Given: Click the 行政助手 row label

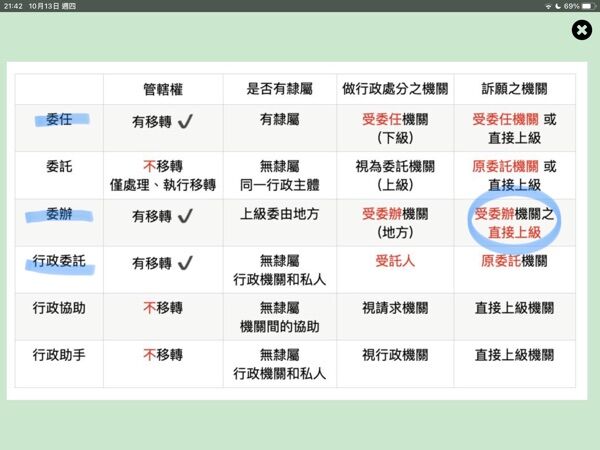Looking at the screenshot, I should (59, 355).
